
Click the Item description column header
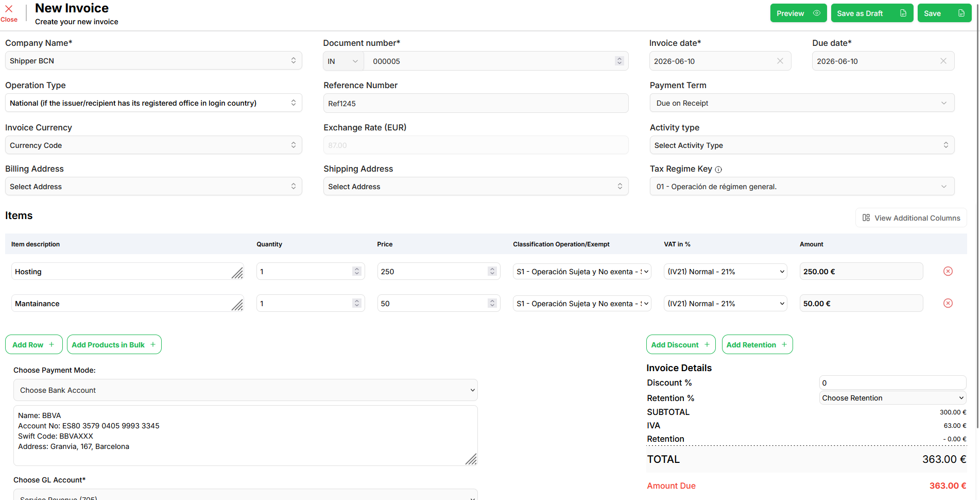(x=36, y=244)
